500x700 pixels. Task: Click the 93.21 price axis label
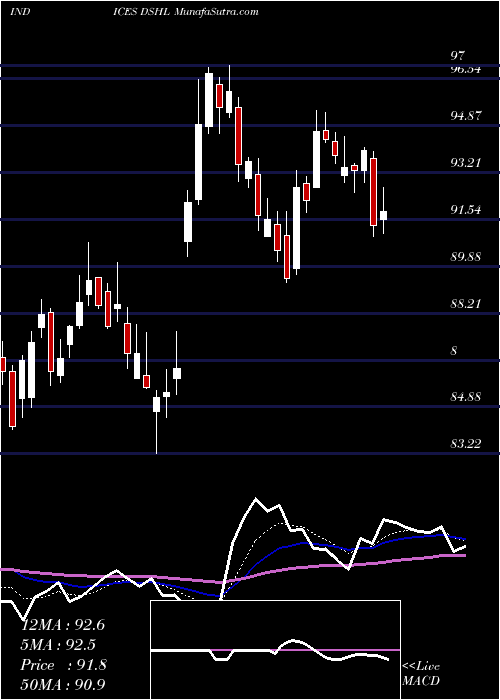[466, 162]
